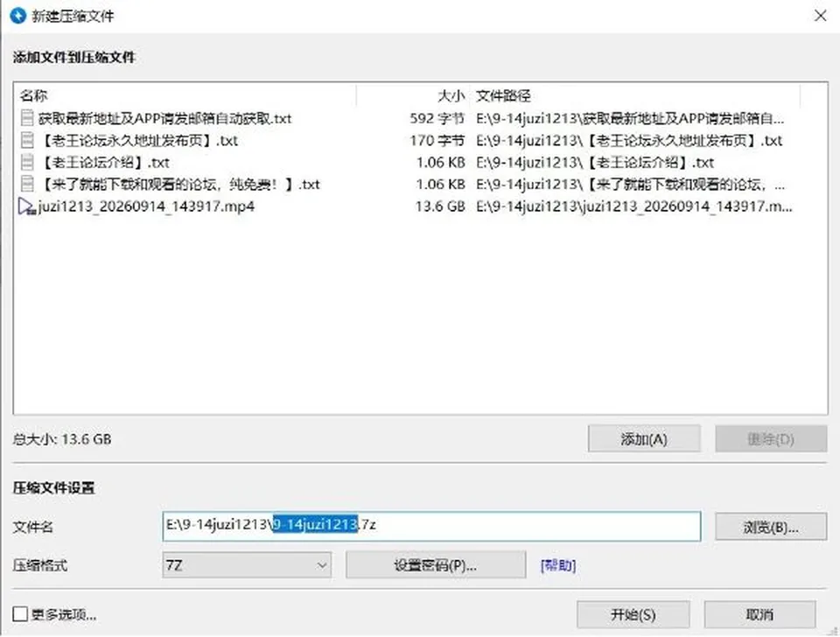Select the file juzi1213_20260914_143917.mp4
The width and height of the screenshot is (840, 637).
tap(146, 206)
